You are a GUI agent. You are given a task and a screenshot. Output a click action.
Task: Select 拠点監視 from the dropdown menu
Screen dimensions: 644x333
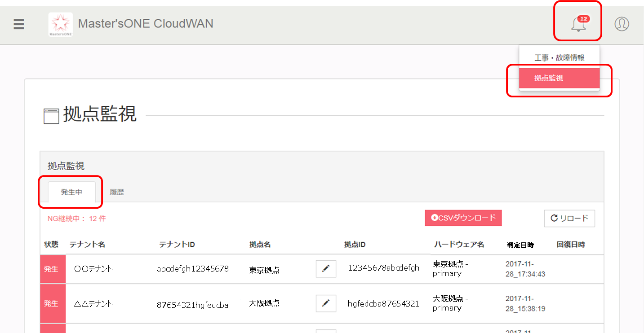click(559, 78)
